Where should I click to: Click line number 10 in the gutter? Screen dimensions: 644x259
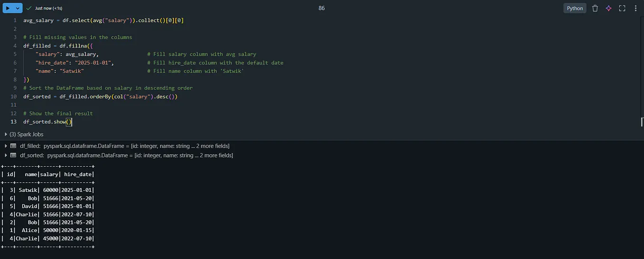point(13,97)
